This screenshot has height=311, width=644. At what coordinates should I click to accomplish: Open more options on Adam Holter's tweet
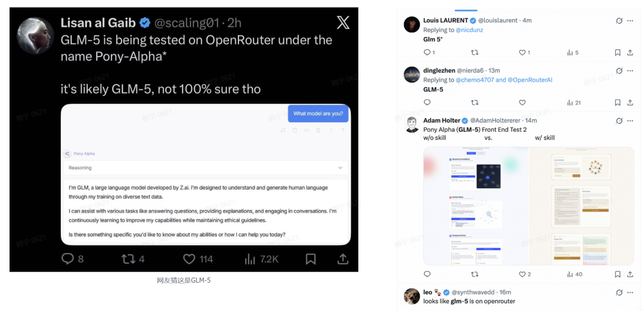[x=630, y=121]
